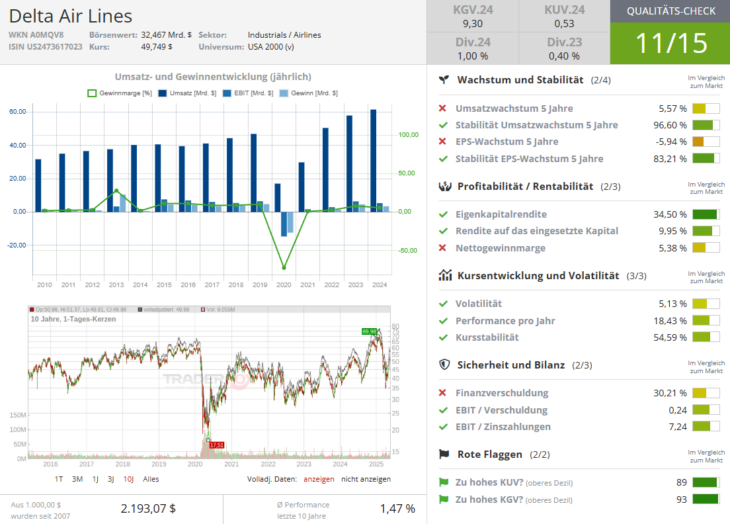Click the chart icon beside Kursentwicklung und Volatilität
This screenshot has height=524, width=730.
tap(445, 275)
